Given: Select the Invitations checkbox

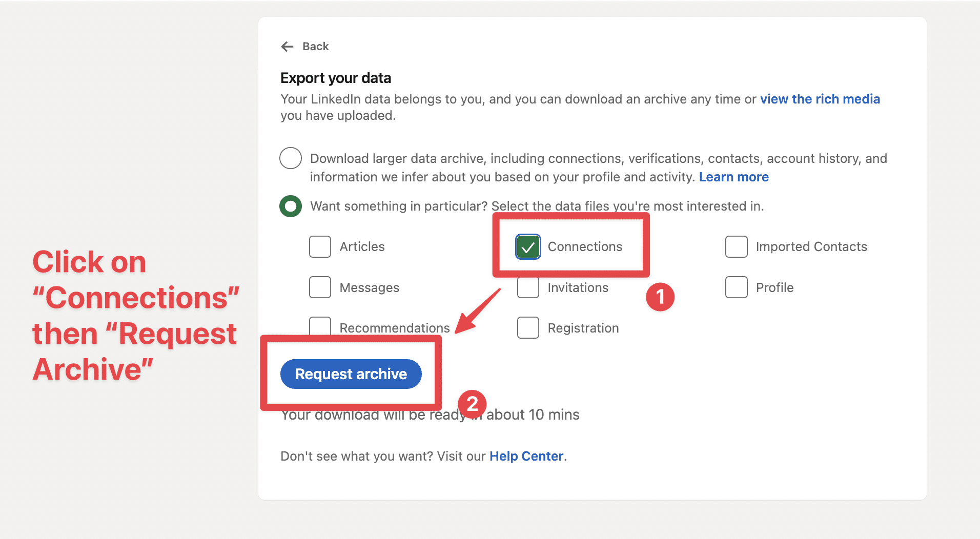Looking at the screenshot, I should coord(527,287).
